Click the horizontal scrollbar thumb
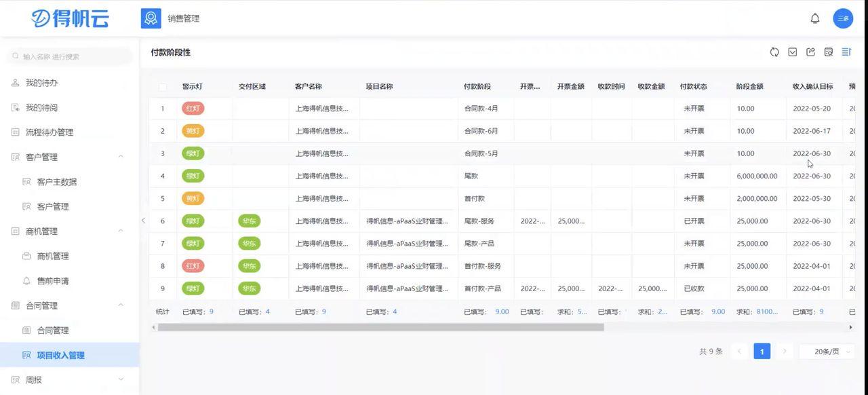 point(380,327)
